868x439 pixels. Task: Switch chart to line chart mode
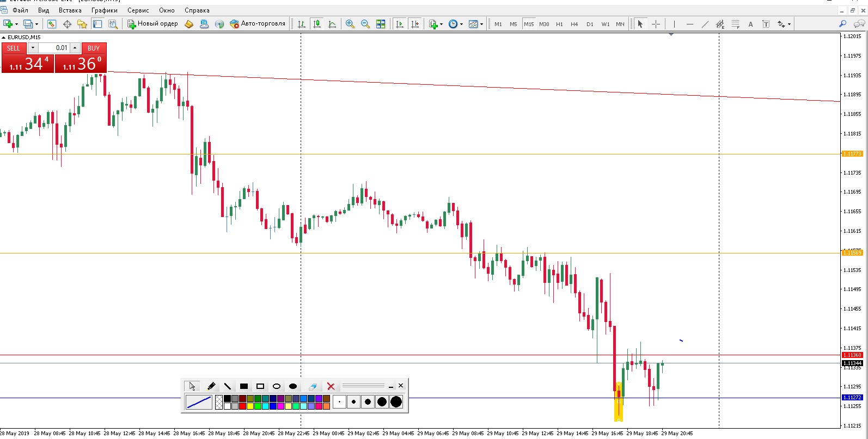(332, 24)
